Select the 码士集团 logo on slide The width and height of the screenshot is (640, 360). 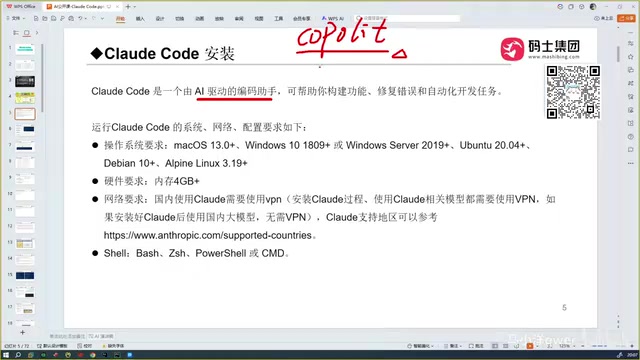coord(540,49)
